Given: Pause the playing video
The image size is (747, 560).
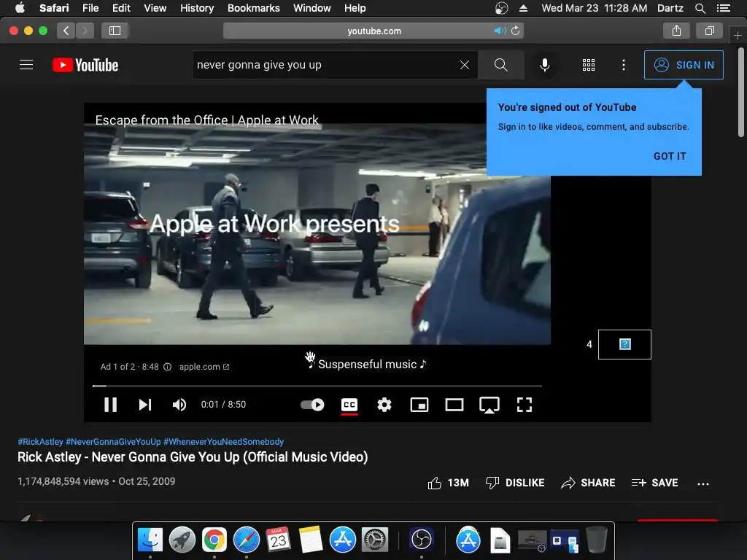Looking at the screenshot, I should tap(111, 405).
